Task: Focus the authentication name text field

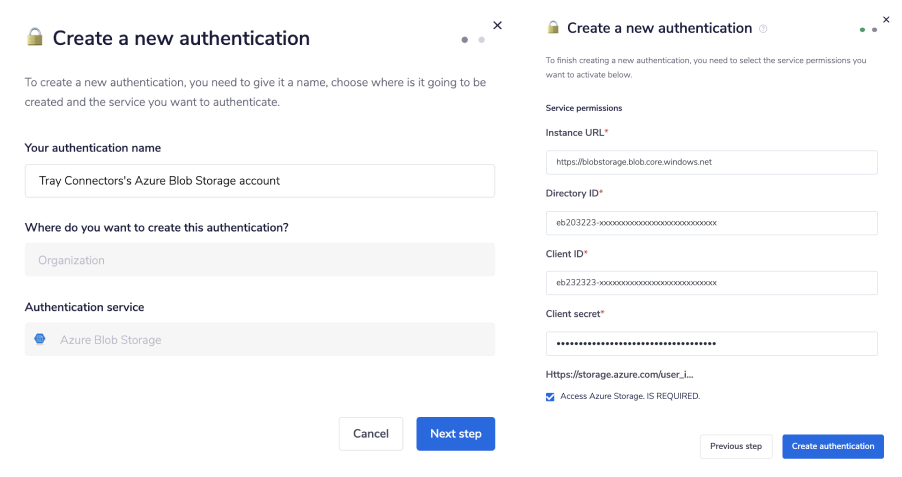Action: pos(259,181)
